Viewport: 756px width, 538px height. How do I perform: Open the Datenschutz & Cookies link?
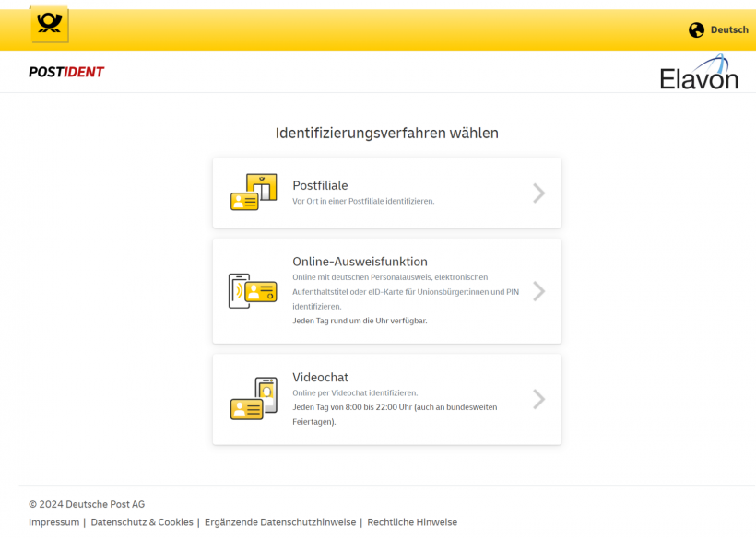[x=142, y=522]
